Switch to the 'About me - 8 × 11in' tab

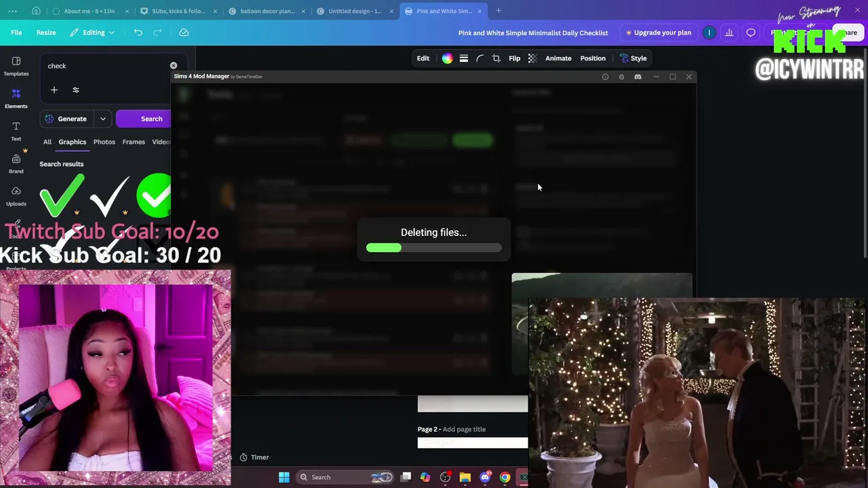pyautogui.click(x=90, y=11)
